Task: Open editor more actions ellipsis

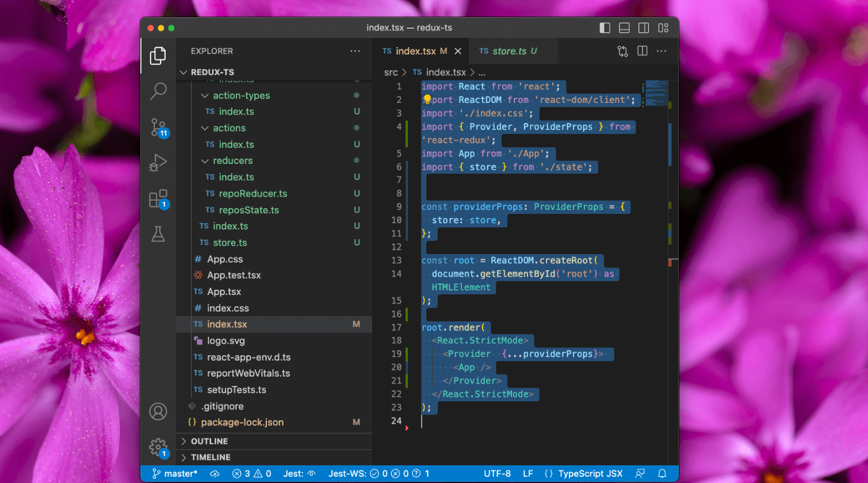Action: pos(661,51)
